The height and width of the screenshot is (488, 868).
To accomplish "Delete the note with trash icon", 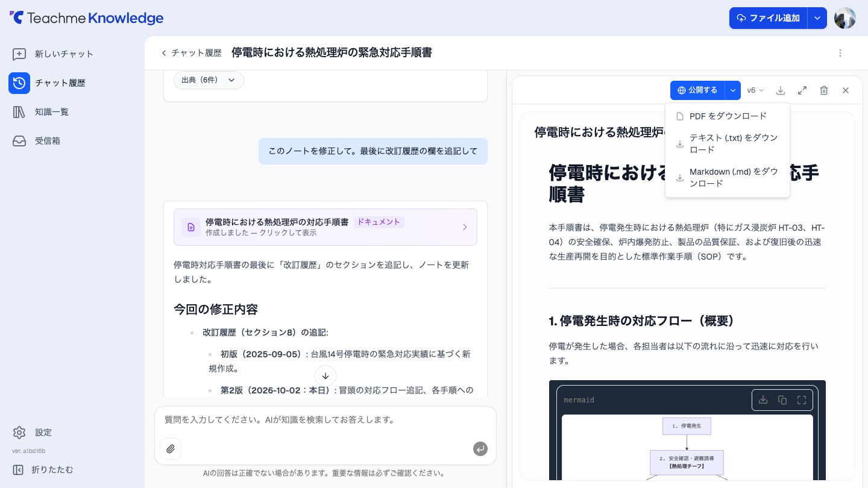I will (824, 90).
